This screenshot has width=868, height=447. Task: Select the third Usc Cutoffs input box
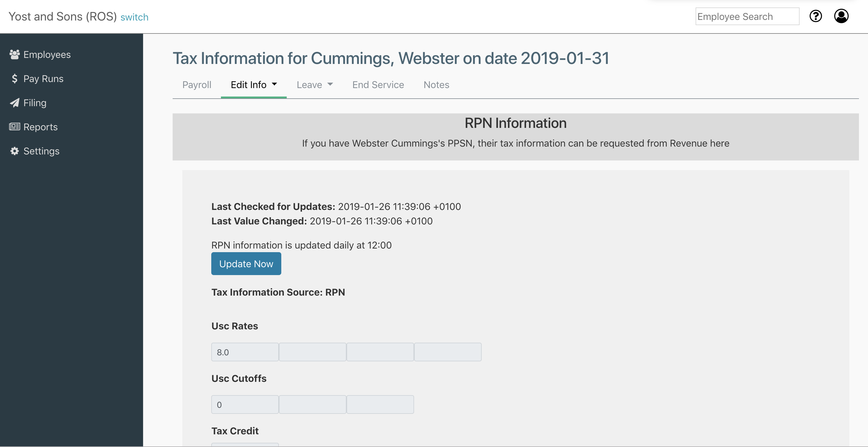[x=380, y=404]
